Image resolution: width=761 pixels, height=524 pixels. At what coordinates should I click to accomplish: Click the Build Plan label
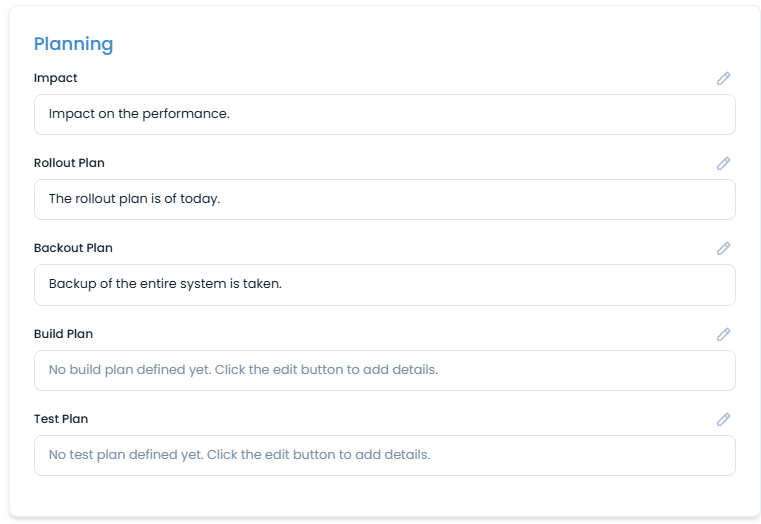click(63, 334)
